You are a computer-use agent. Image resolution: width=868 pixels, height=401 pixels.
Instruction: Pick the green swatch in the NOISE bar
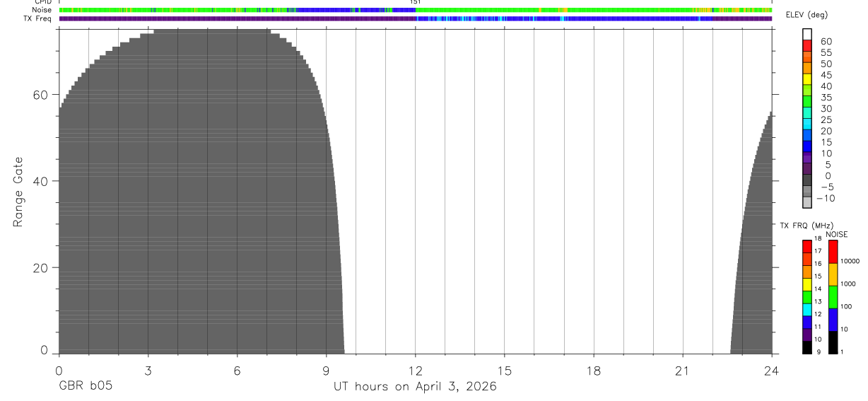pos(833,297)
